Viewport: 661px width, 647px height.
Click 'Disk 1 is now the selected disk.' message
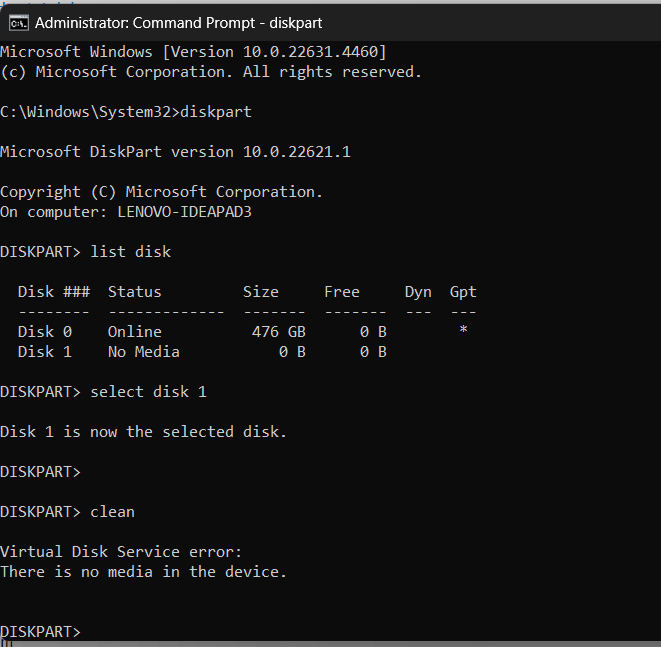pyautogui.click(x=143, y=432)
